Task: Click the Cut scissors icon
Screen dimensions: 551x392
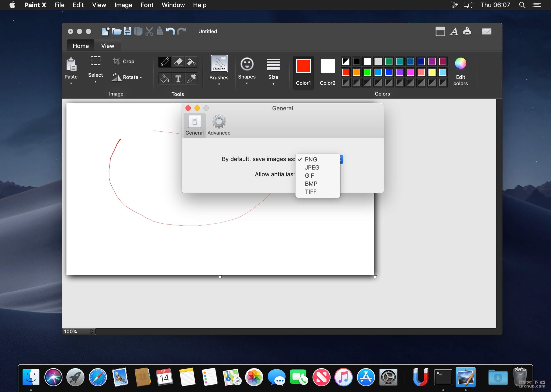Action: pos(149,31)
